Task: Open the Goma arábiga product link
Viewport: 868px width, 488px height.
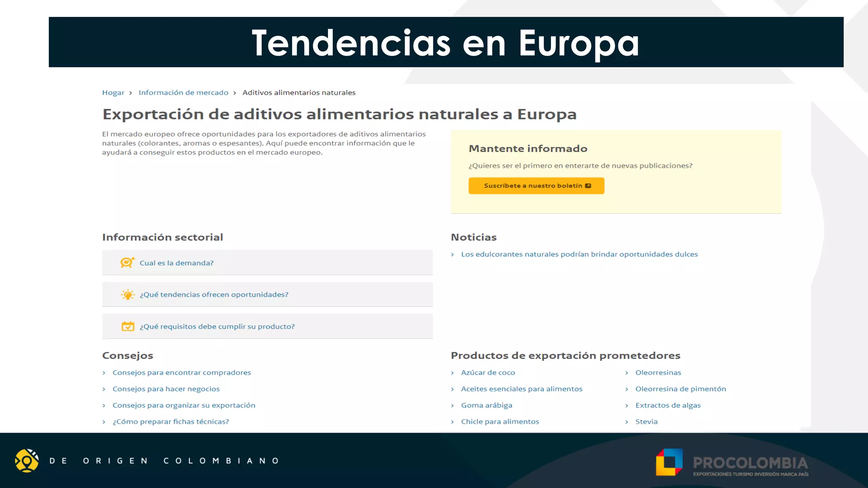Action: [487, 405]
